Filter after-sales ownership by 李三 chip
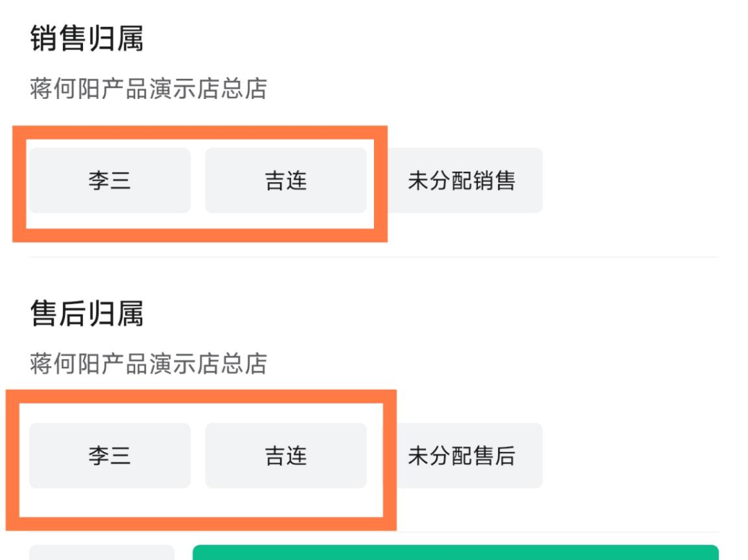748x560 pixels. (x=109, y=455)
